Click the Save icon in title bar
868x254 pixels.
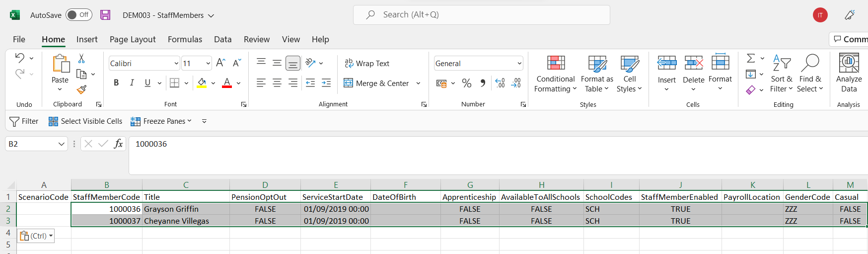pyautogui.click(x=105, y=15)
